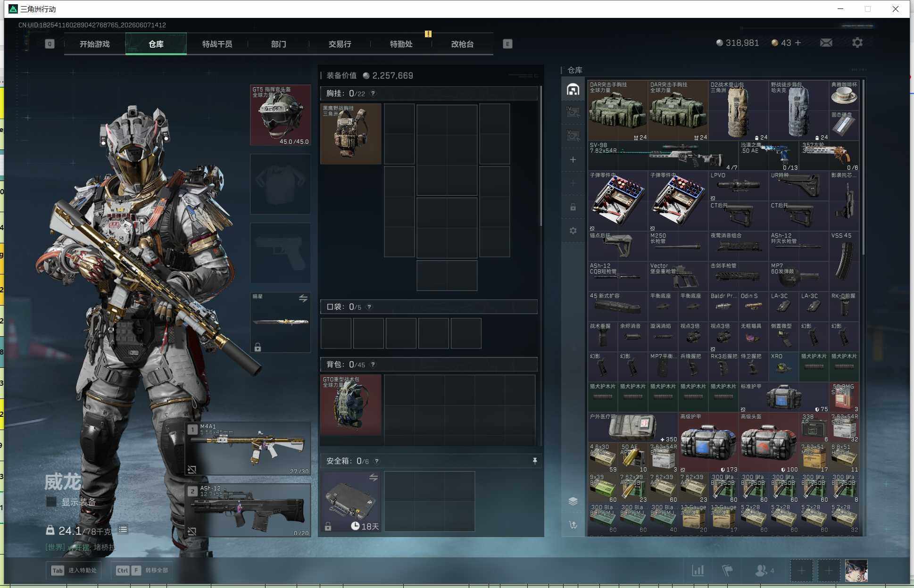Select the GTO重型战术包 backpack
The image size is (914, 588).
click(x=351, y=405)
